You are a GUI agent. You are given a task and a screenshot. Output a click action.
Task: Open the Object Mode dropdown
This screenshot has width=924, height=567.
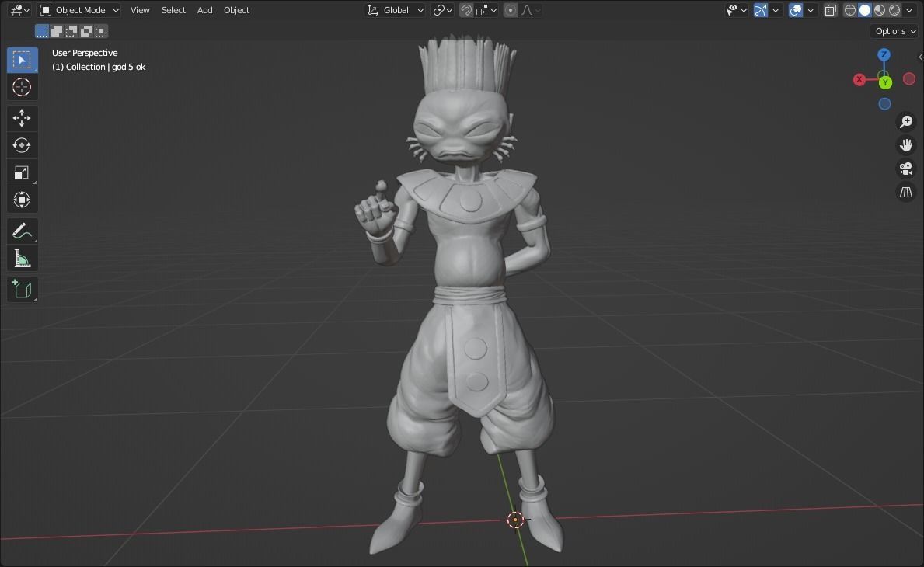tap(79, 10)
